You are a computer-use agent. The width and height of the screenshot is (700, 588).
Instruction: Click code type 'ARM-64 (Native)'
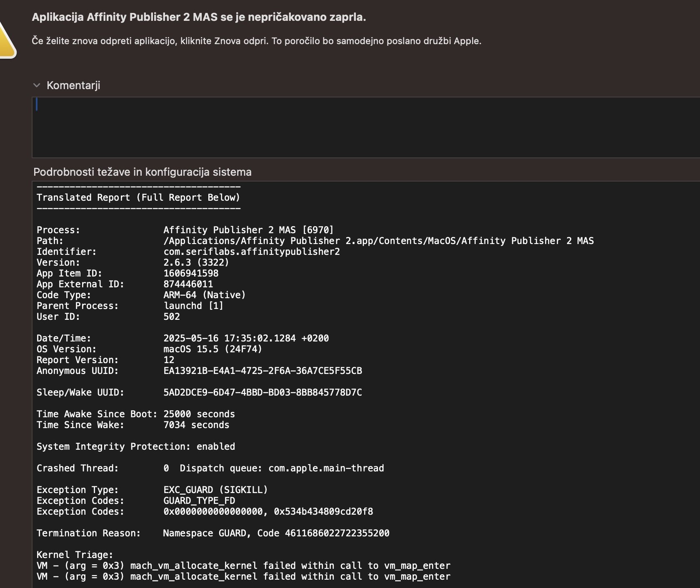pyautogui.click(x=205, y=295)
